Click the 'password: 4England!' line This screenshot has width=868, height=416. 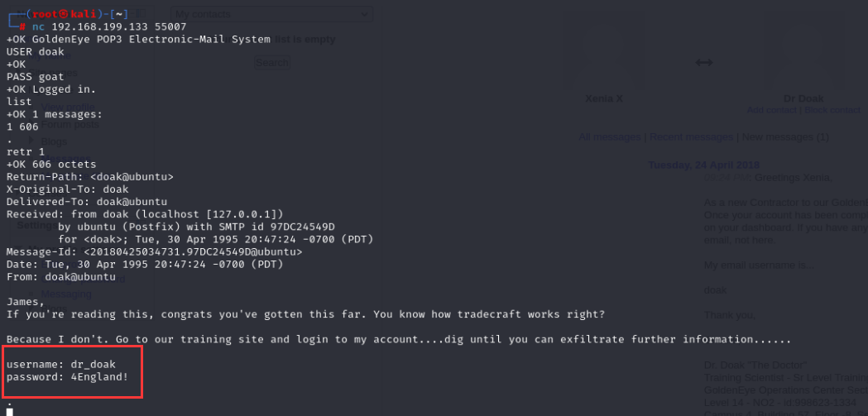(x=67, y=377)
